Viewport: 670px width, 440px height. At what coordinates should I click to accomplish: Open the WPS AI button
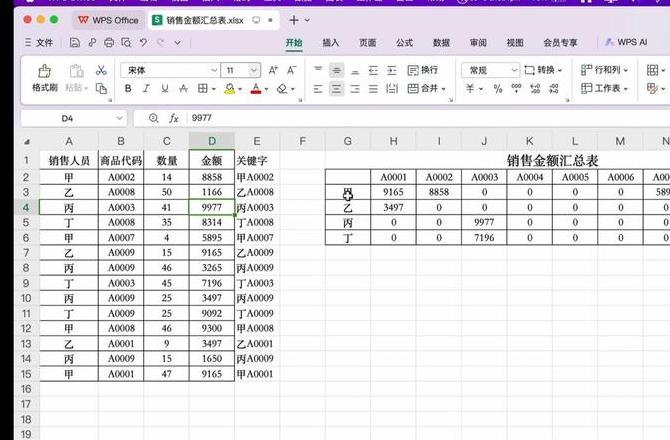[x=626, y=42]
